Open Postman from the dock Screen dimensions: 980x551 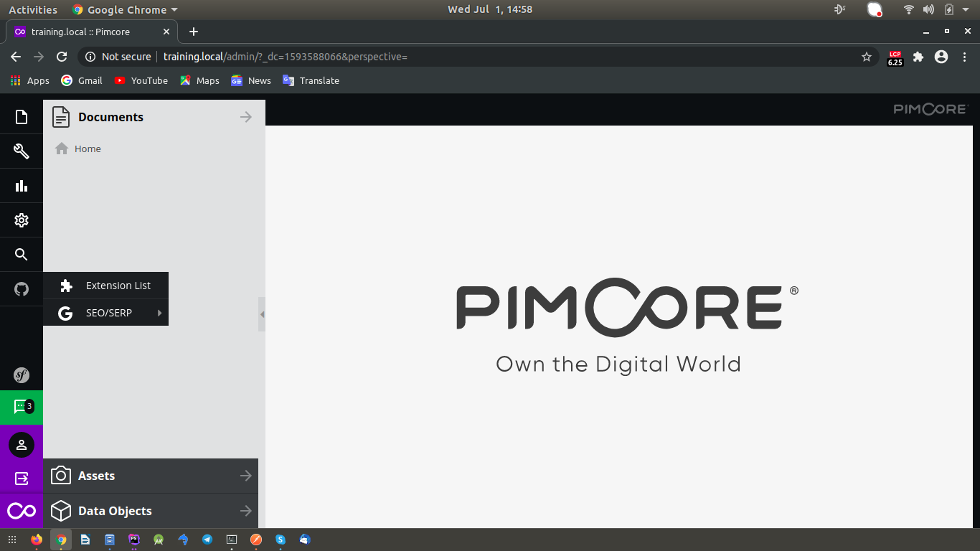tap(256, 540)
